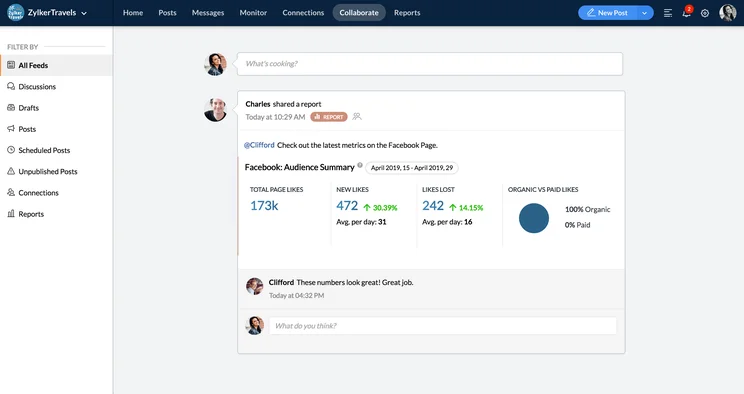
Task: Click the April 2019 date range pill
Action: (x=412, y=168)
